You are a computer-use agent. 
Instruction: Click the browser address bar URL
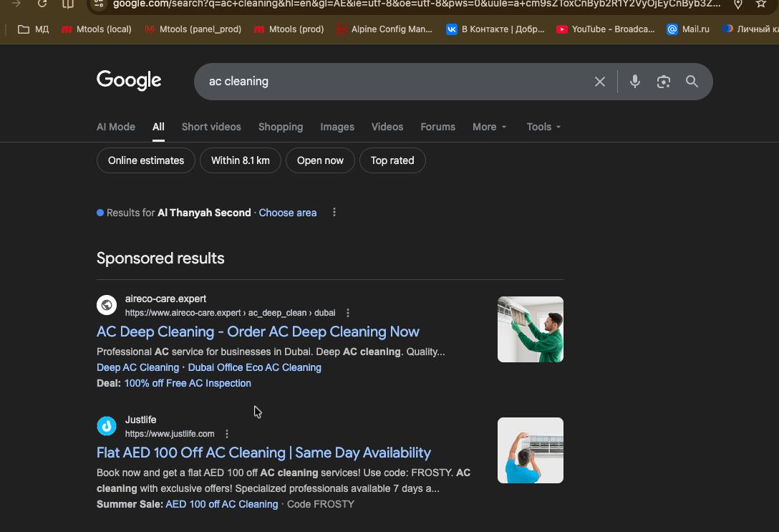[x=416, y=4]
